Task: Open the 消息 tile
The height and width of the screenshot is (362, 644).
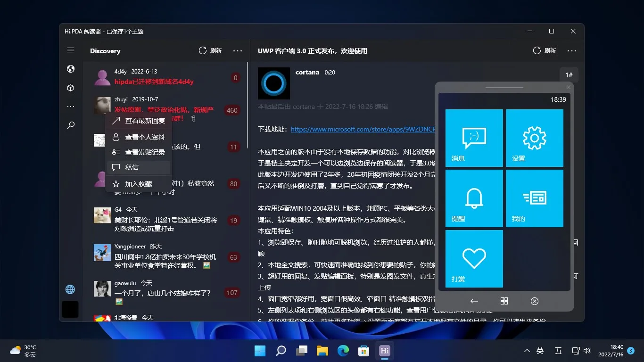Action: 474,138
